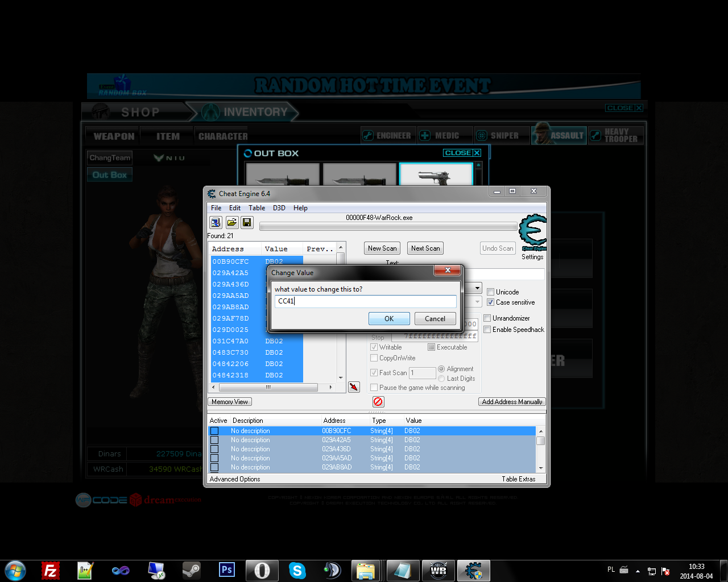Click the Address column header in found list

tap(235, 249)
